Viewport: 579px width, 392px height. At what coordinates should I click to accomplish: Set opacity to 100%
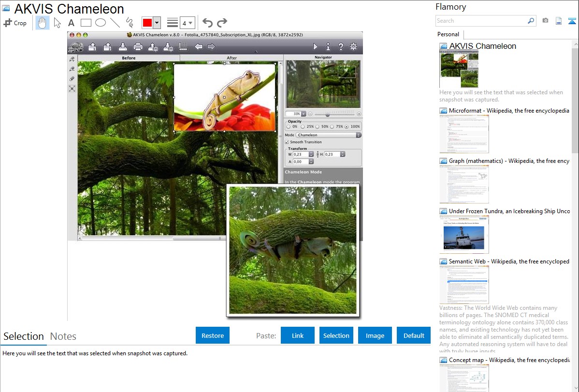[x=347, y=127]
